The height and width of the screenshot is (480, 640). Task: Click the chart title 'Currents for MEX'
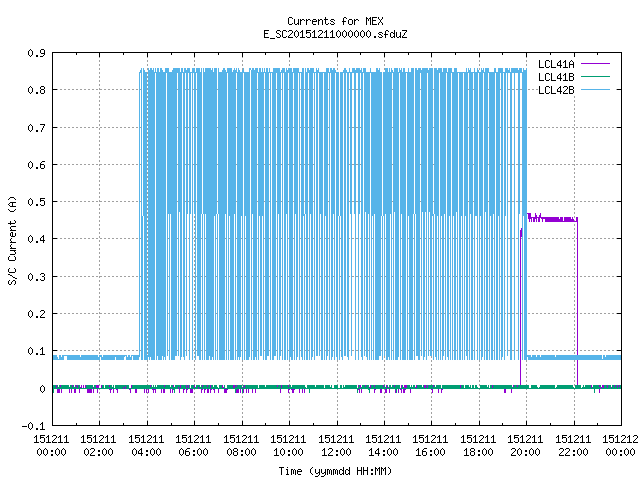click(x=335, y=21)
